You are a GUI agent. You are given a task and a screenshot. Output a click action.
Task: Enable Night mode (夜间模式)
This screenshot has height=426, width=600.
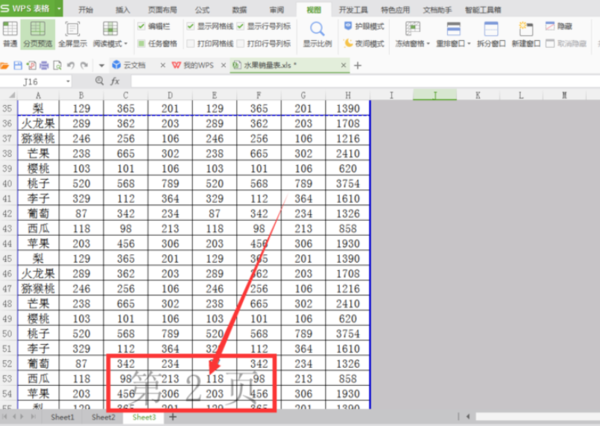(364, 43)
